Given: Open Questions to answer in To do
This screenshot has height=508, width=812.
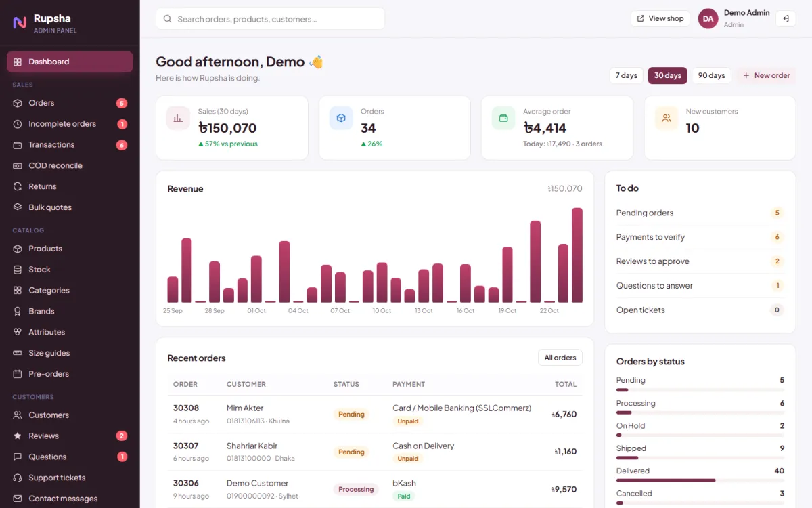Looking at the screenshot, I should (700, 286).
